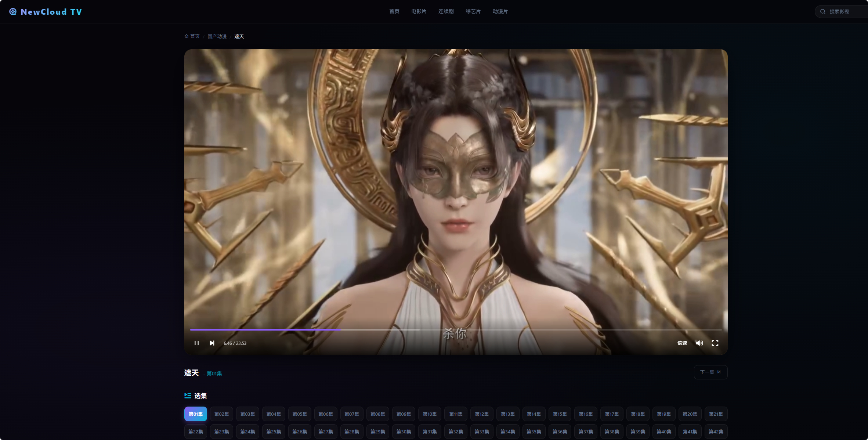
Task: Select episode 第16集
Action: coord(586,414)
